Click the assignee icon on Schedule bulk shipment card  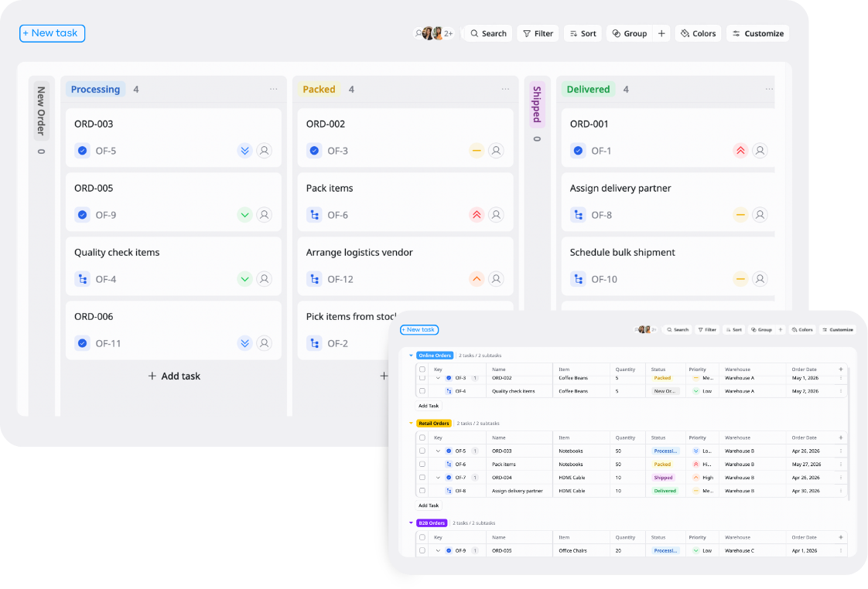point(760,279)
